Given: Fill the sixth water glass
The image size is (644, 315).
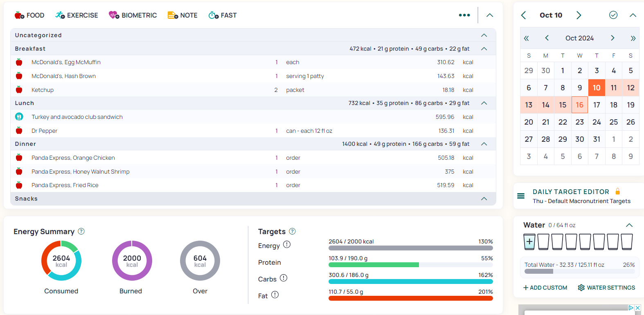Looking at the screenshot, I should click(x=599, y=241).
